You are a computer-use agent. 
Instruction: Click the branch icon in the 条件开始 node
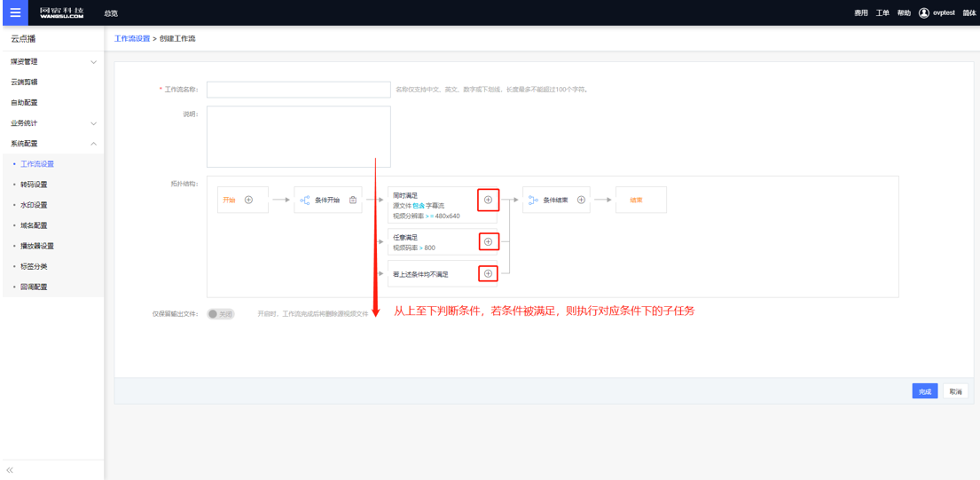305,200
